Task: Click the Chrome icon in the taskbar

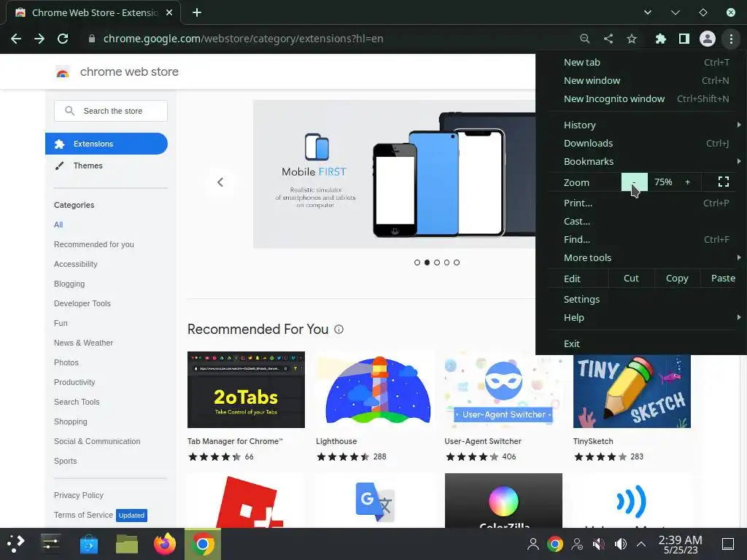Action: (203, 544)
